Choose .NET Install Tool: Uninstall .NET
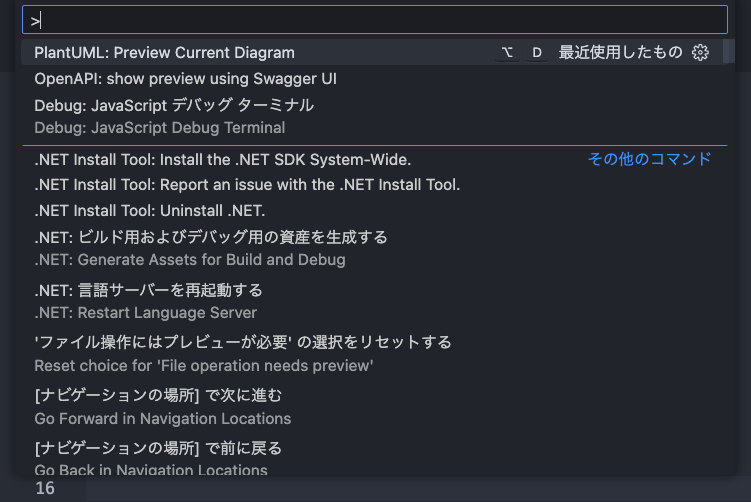 pyautogui.click(x=375, y=211)
